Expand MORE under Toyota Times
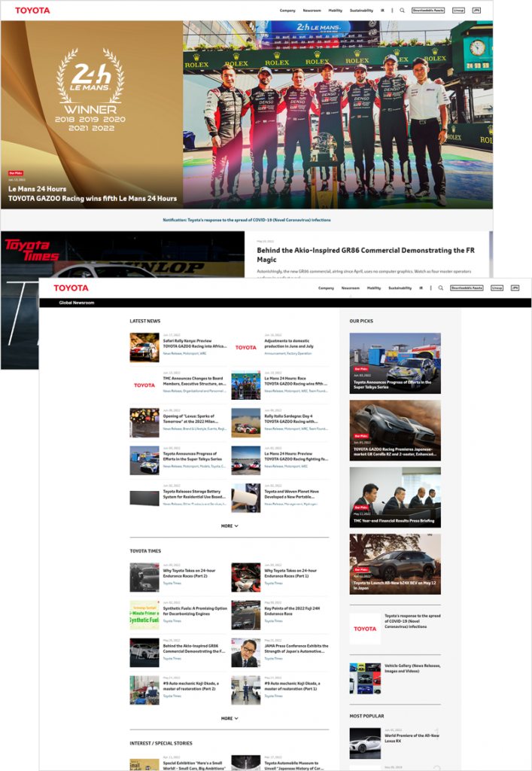The image size is (532, 771). point(230,719)
